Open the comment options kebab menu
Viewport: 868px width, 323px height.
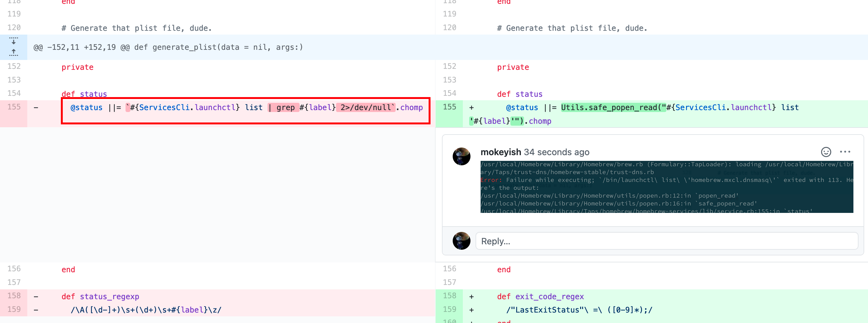tap(846, 152)
